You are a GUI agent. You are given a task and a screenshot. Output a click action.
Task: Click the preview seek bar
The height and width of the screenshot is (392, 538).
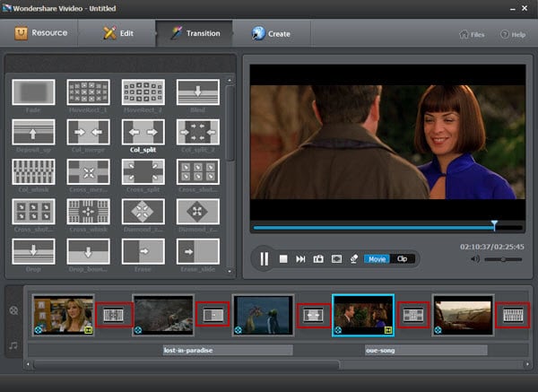387,228
